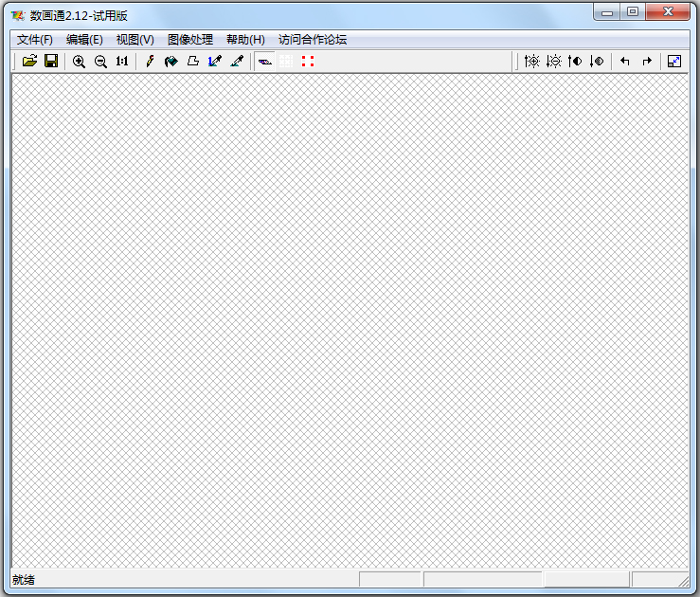Click the undo left arrow
This screenshot has height=597, width=700.
(x=625, y=62)
